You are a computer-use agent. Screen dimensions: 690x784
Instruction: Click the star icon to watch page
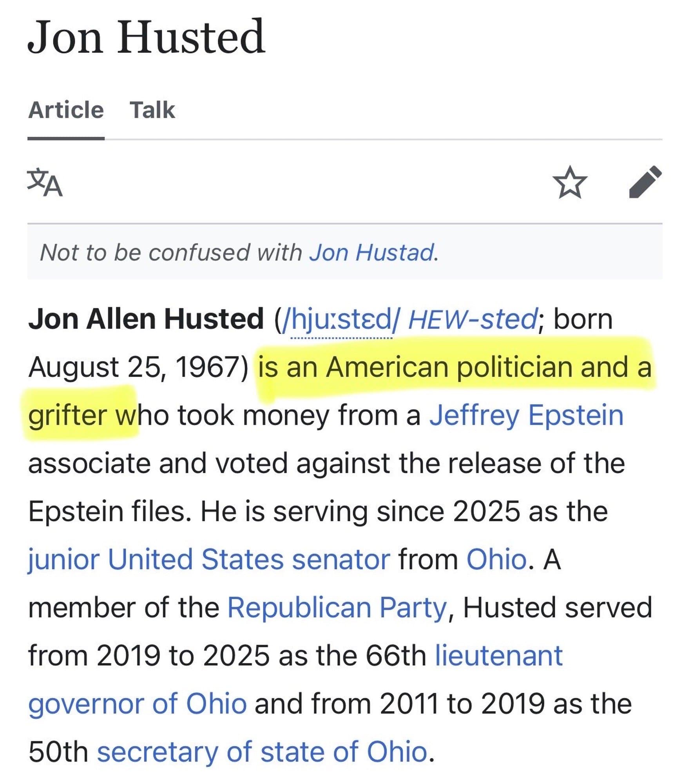(570, 182)
